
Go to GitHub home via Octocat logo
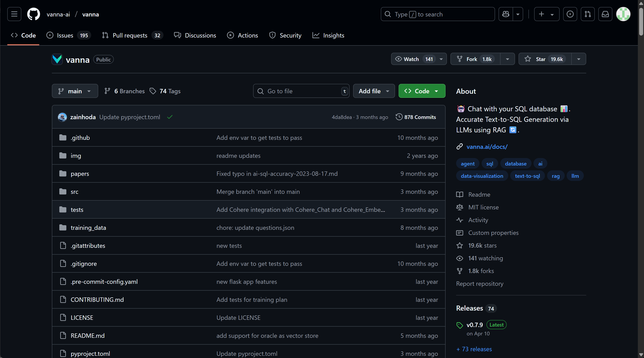tap(33, 14)
